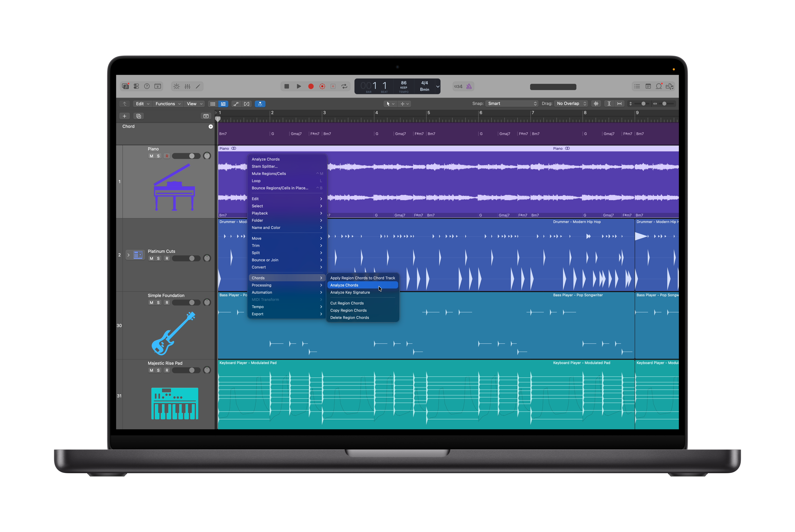Viewport: 795px width, 532px height.
Task: Open the List Editors icon
Action: (637, 86)
